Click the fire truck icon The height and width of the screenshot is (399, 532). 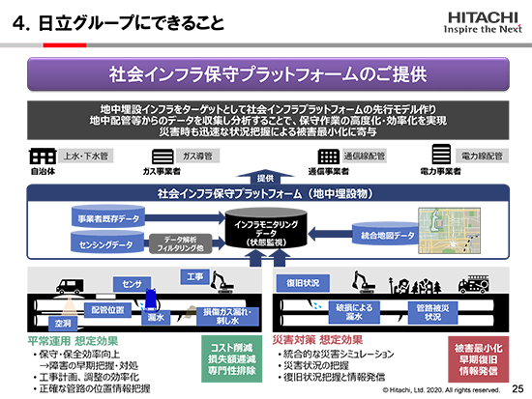(x=474, y=284)
